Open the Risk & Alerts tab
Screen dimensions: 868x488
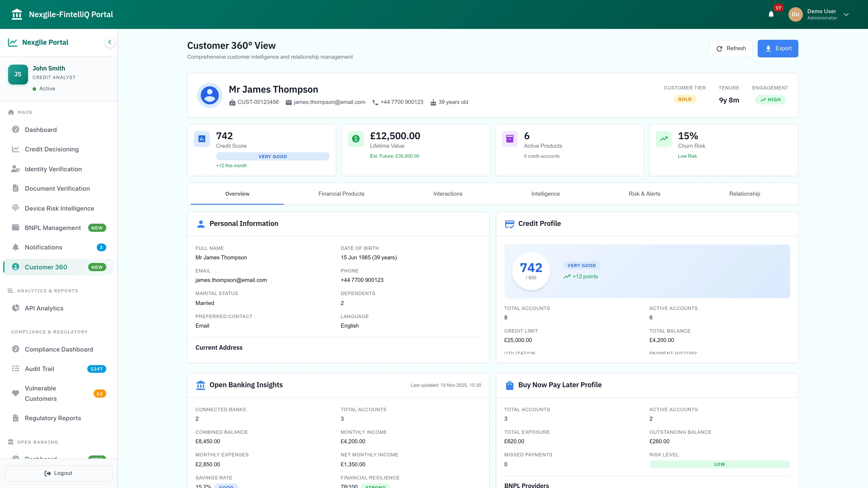tap(644, 194)
